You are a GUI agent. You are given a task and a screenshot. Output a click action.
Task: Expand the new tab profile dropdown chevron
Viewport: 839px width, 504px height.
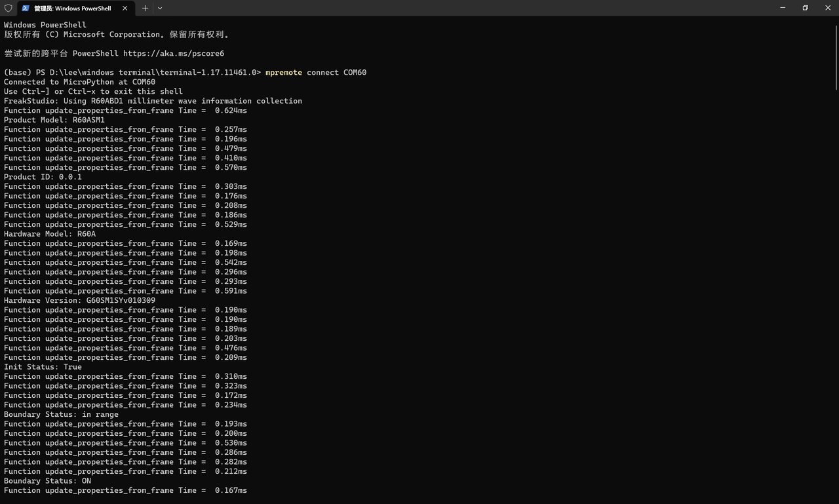click(x=160, y=9)
